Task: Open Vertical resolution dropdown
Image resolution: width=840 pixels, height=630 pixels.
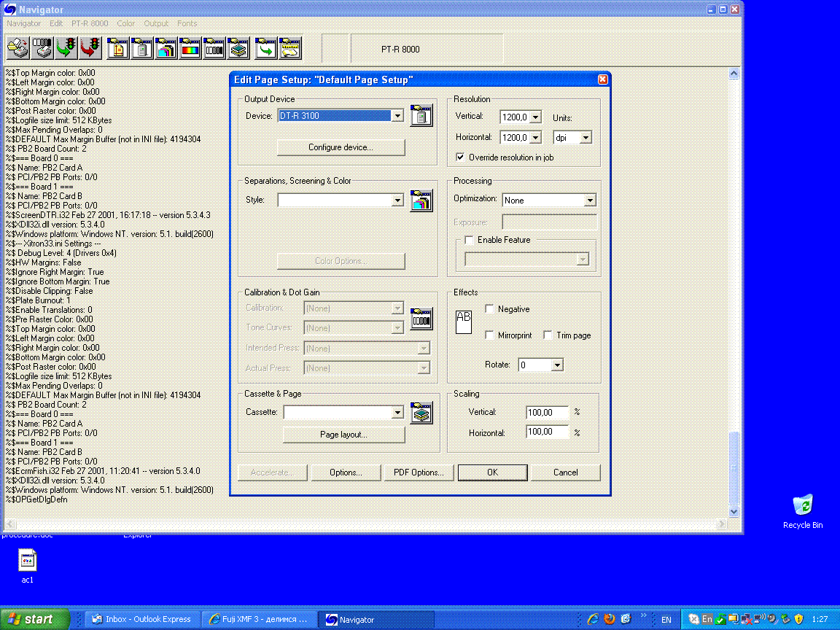Action: pos(535,117)
